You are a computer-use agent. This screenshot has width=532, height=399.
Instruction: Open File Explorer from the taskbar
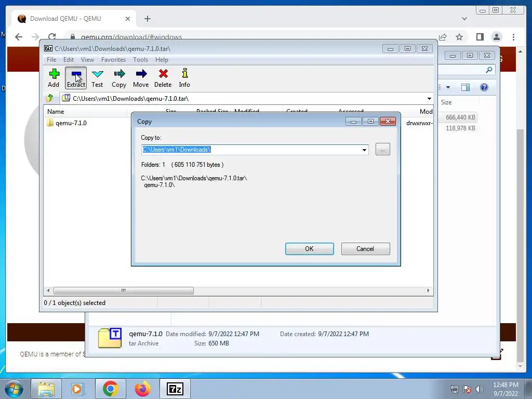46,389
